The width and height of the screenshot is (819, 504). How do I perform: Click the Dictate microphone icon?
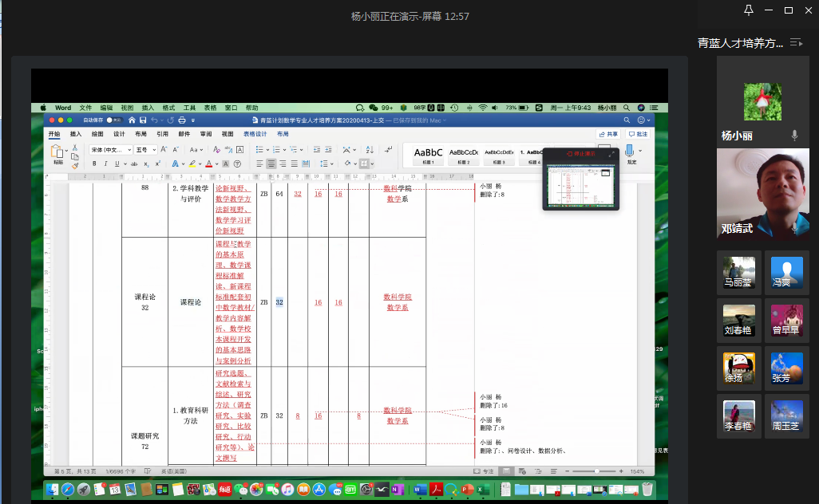coord(629,150)
